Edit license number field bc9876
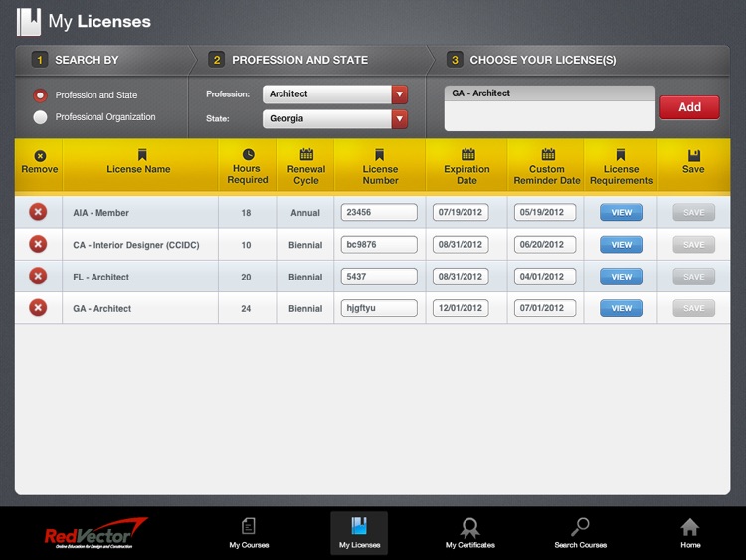746x560 pixels. coord(379,244)
